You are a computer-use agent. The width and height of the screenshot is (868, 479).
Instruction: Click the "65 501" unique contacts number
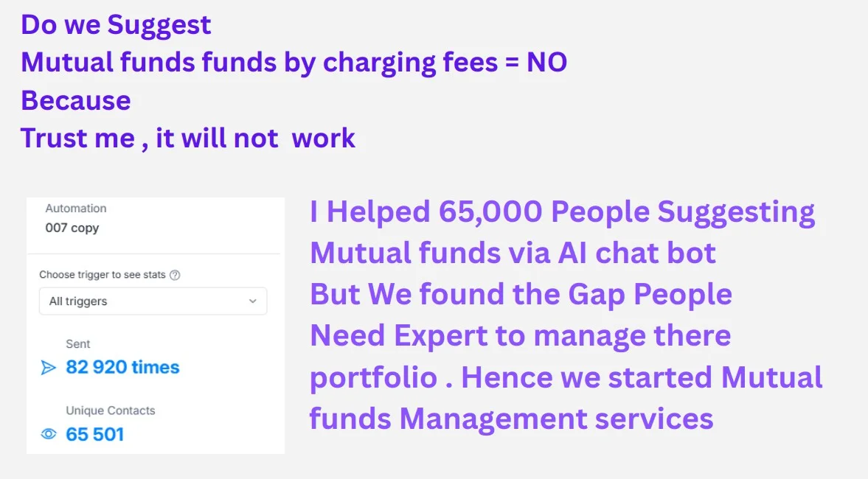pos(95,434)
